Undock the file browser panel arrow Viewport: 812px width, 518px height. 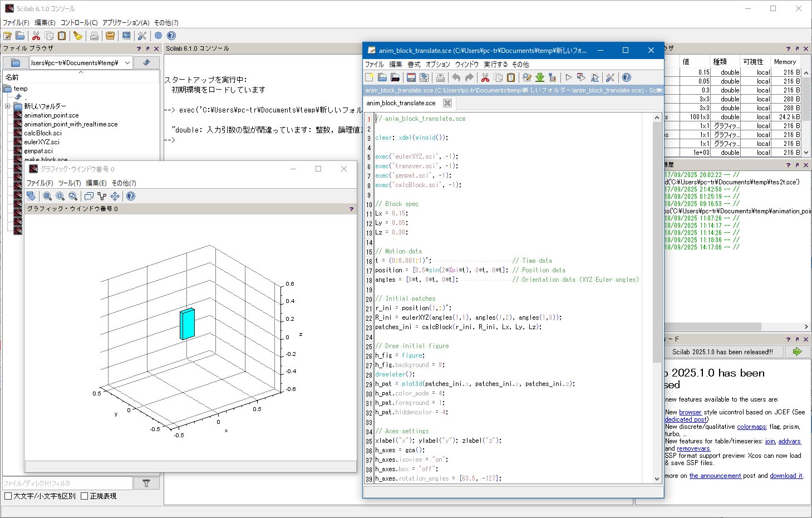coord(147,49)
